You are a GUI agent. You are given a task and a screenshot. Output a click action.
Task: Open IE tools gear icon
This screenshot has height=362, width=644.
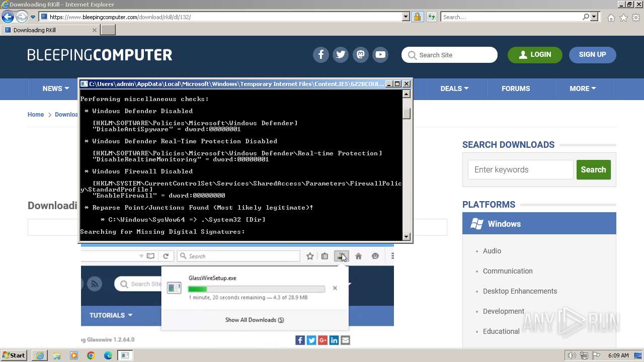[x=636, y=18]
